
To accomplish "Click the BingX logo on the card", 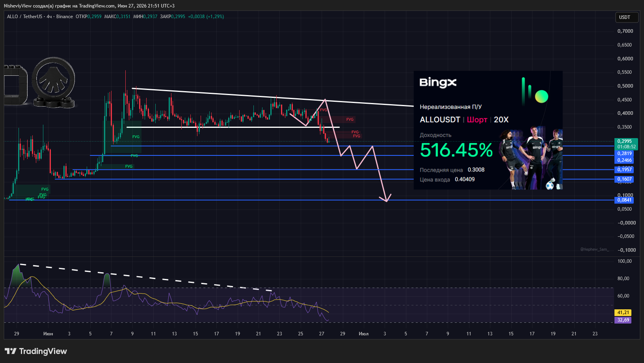I will (x=438, y=83).
